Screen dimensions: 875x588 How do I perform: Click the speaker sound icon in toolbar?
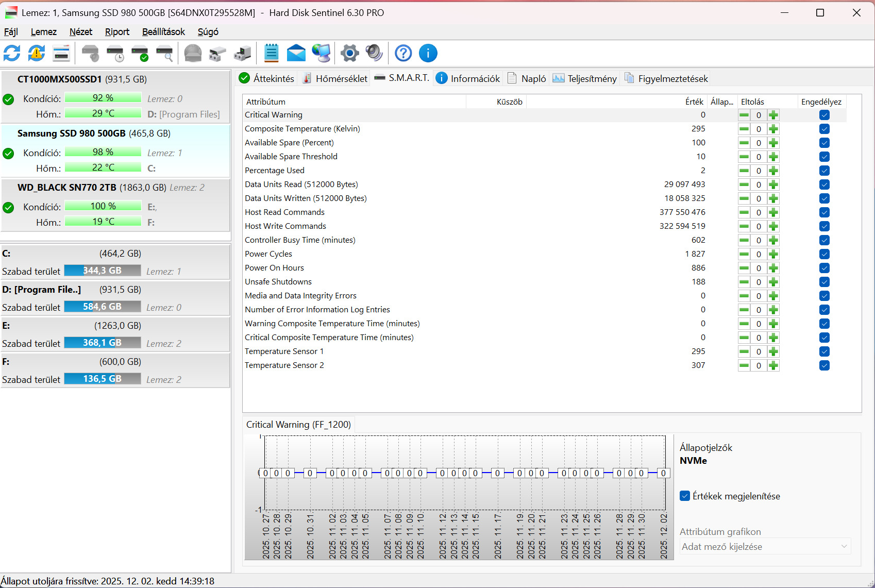point(374,53)
